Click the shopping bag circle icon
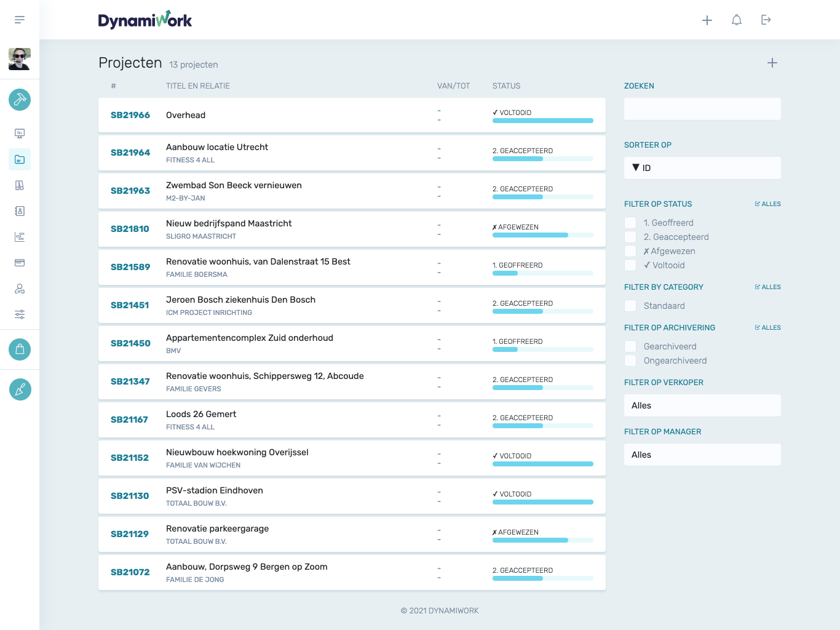This screenshot has width=840, height=630. coord(20,349)
